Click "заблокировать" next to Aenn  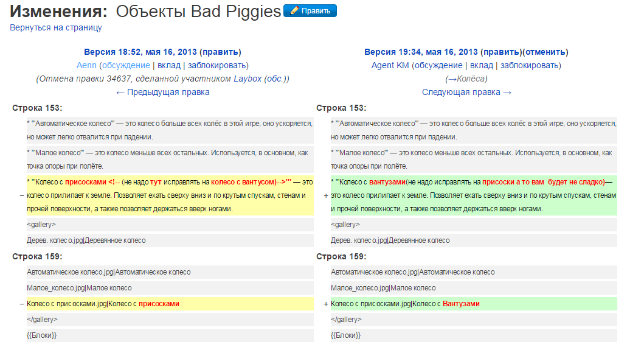[x=216, y=65]
